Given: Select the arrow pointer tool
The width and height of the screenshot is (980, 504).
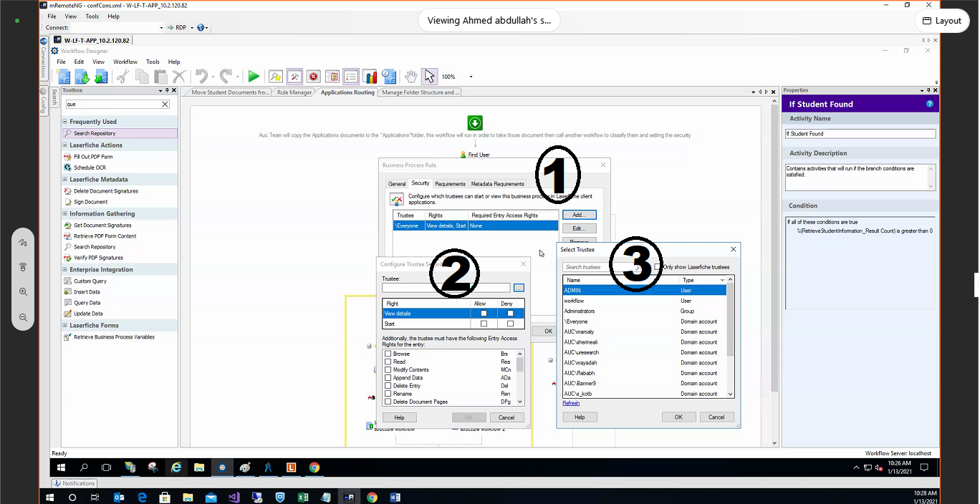Looking at the screenshot, I should point(429,77).
